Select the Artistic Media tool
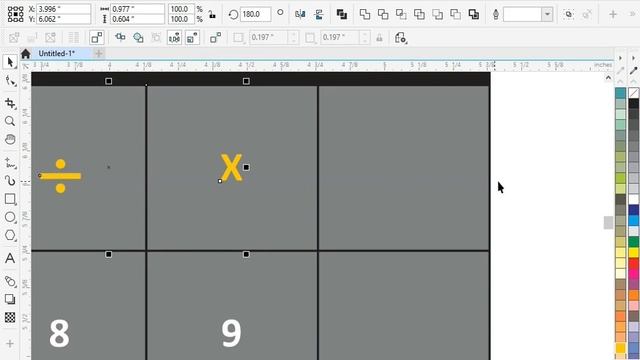The image size is (640, 360). [10, 180]
